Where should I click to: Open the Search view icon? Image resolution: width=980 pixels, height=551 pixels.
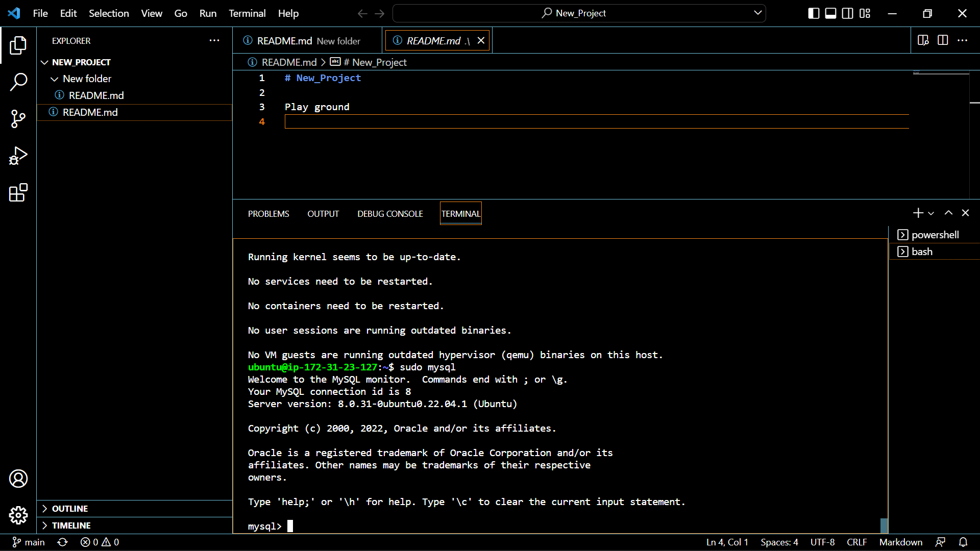pos(18,82)
